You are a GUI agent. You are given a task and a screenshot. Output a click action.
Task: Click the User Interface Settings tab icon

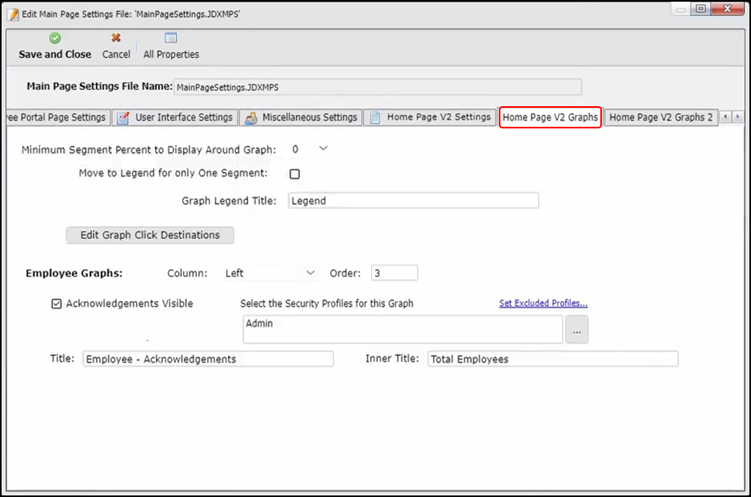124,118
